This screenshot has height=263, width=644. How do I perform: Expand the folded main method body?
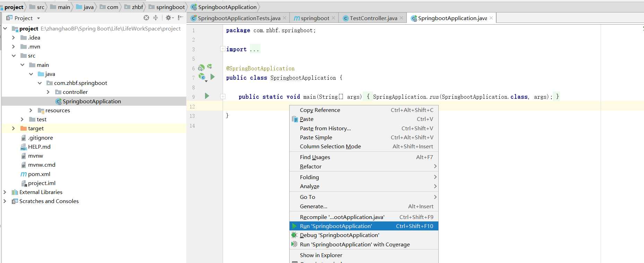[223, 96]
